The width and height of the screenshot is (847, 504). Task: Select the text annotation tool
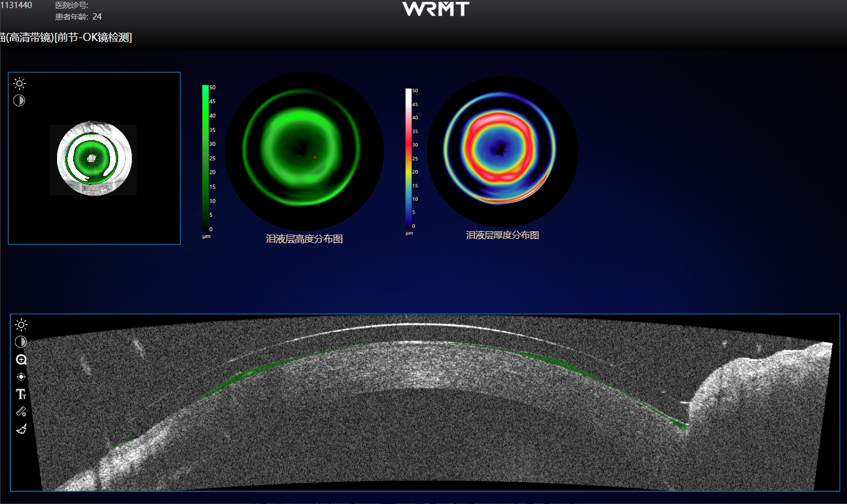[21, 394]
